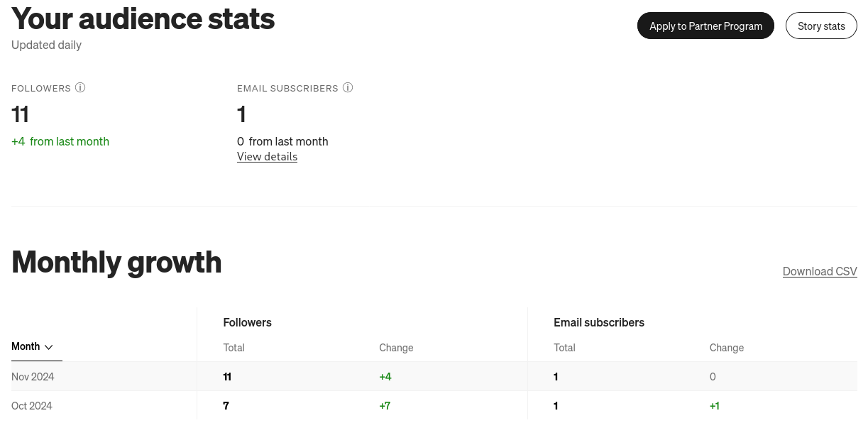
Task: Click Followers total 11 in Nov 2024
Action: coord(227,377)
